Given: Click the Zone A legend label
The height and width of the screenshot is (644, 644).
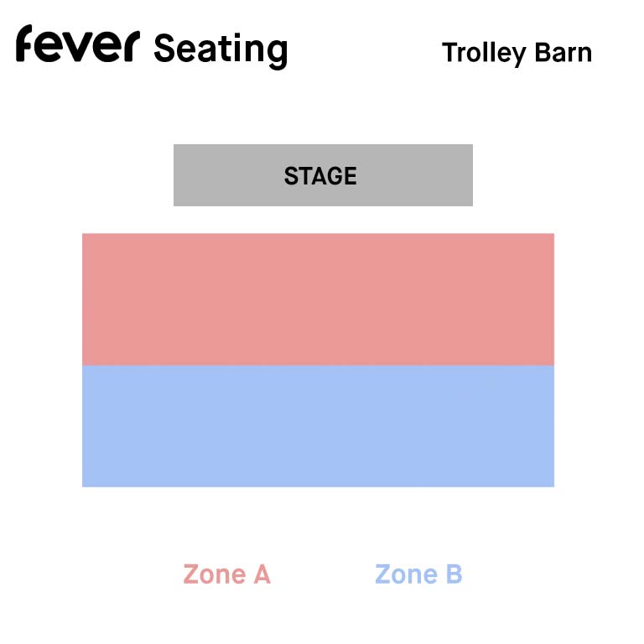Looking at the screenshot, I should 226,574.
